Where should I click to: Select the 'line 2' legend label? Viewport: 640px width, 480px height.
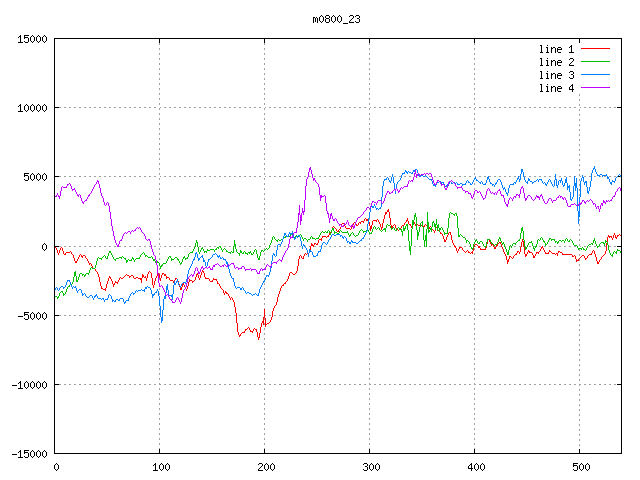point(556,62)
